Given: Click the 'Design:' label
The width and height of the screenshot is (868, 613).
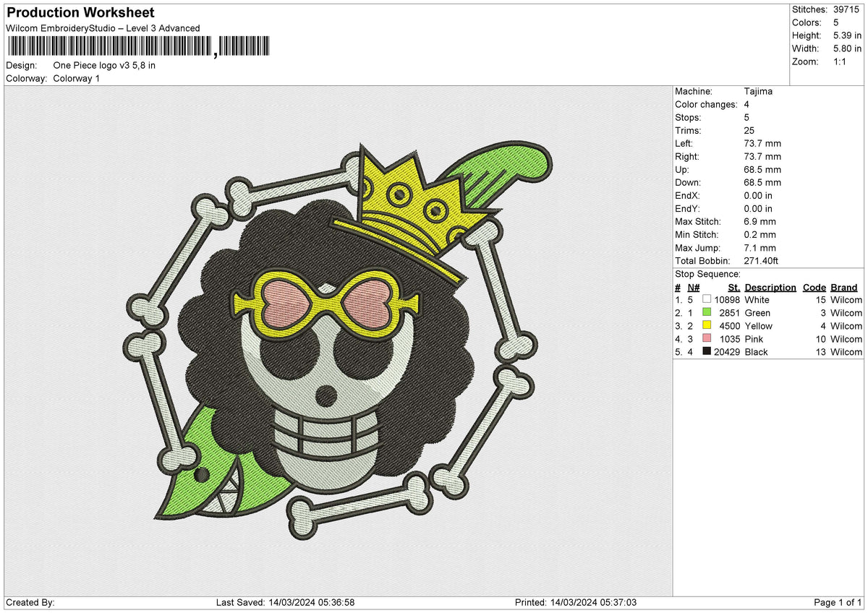Looking at the screenshot, I should click(21, 65).
